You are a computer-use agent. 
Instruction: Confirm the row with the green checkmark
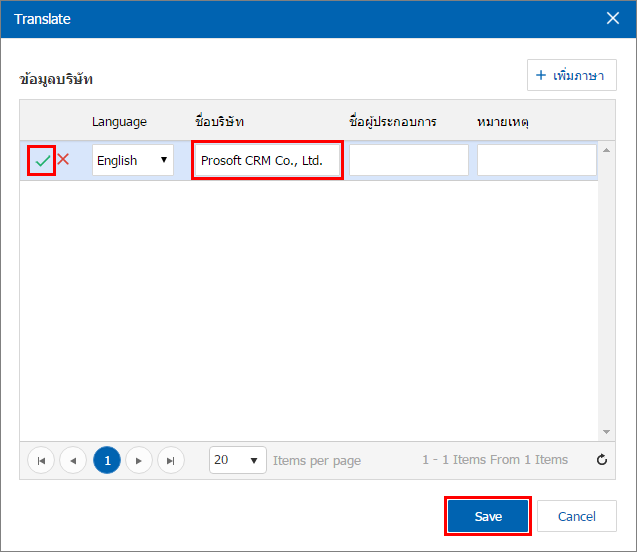click(42, 161)
